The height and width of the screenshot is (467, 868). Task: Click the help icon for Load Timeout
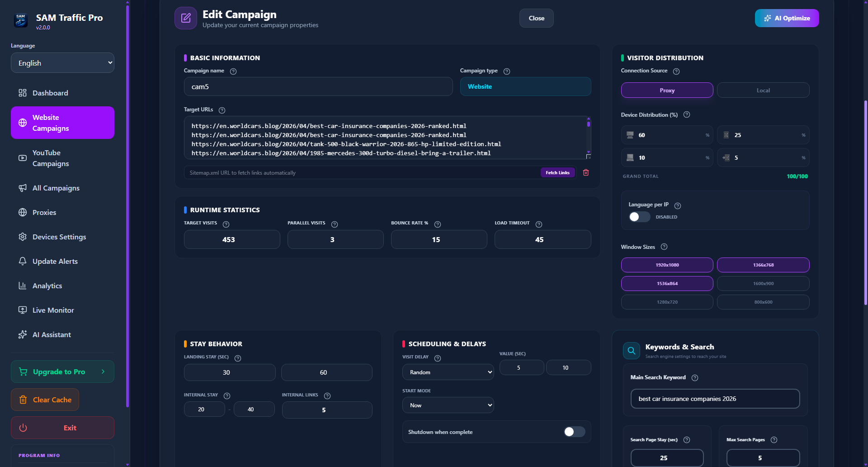tap(539, 224)
